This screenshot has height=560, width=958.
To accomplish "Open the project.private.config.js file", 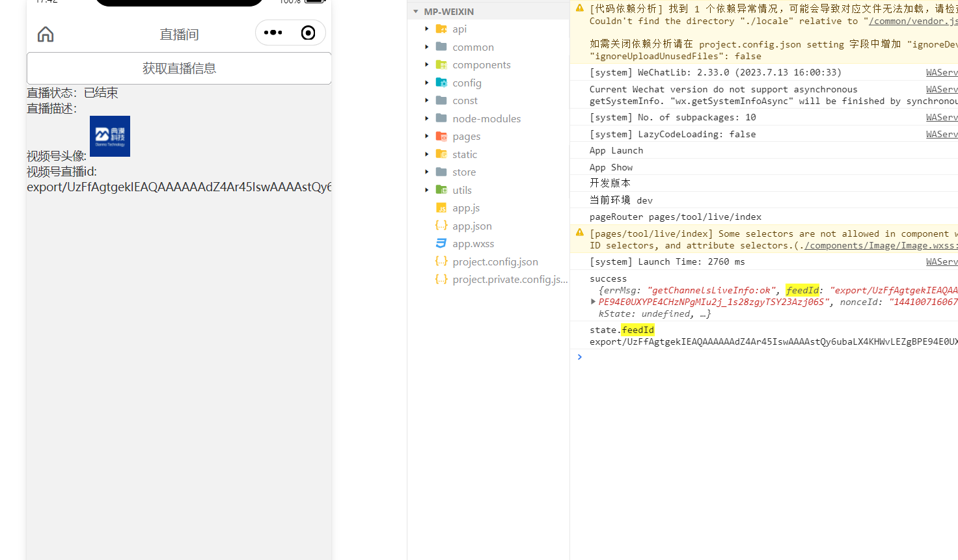I will (510, 279).
